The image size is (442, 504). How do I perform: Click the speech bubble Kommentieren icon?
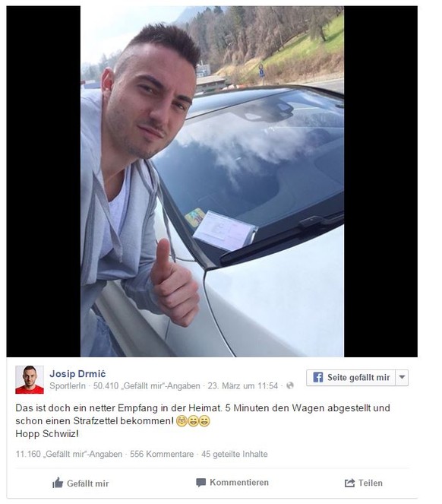(x=201, y=483)
